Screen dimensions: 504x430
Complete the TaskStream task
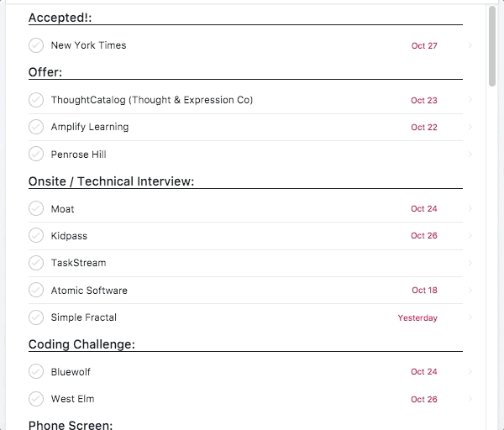pyautogui.click(x=36, y=263)
